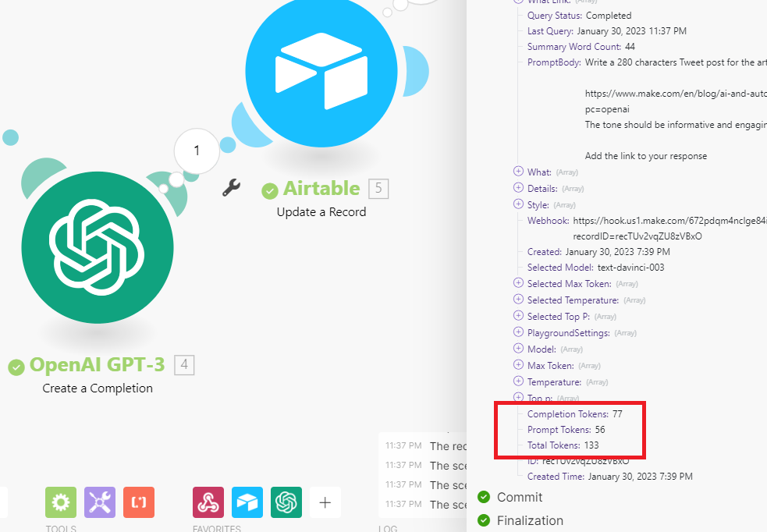Click module number badge 5
This screenshot has height=532, width=767.
point(378,189)
